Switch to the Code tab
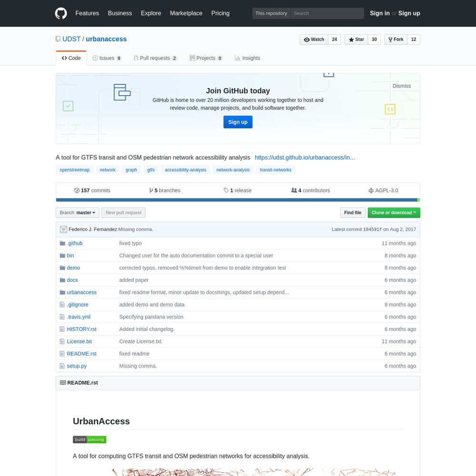The image size is (476, 476). click(71, 58)
